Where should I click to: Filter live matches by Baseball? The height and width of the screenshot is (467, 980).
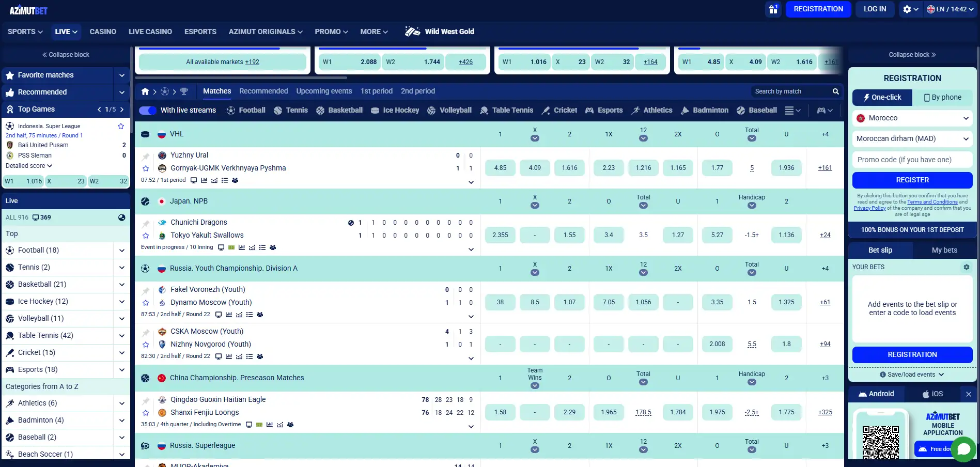point(757,110)
